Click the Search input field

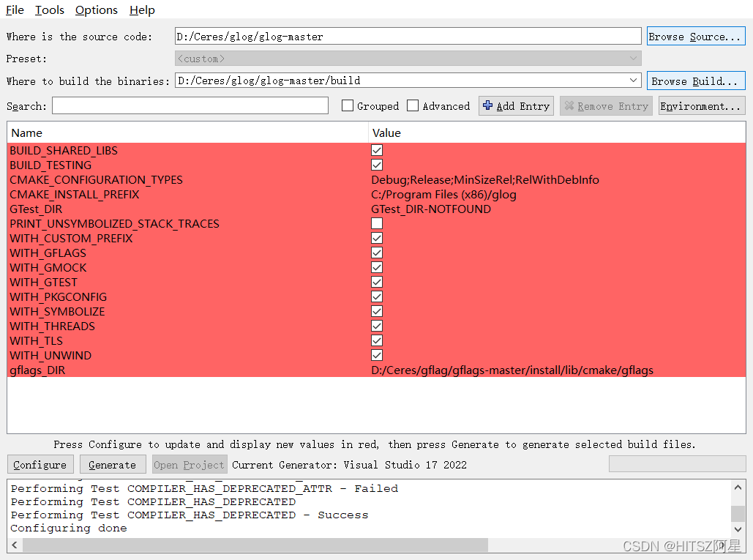[190, 105]
